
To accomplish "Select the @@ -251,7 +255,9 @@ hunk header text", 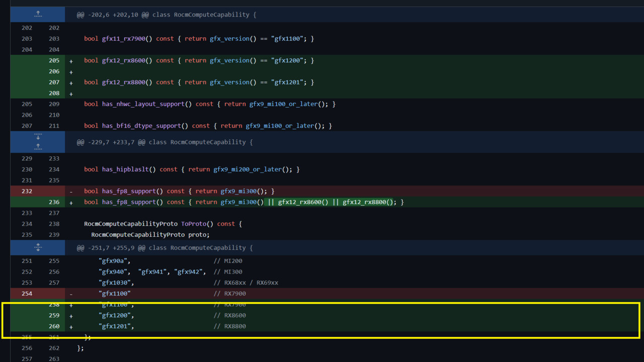I will pyautogui.click(x=165, y=248).
